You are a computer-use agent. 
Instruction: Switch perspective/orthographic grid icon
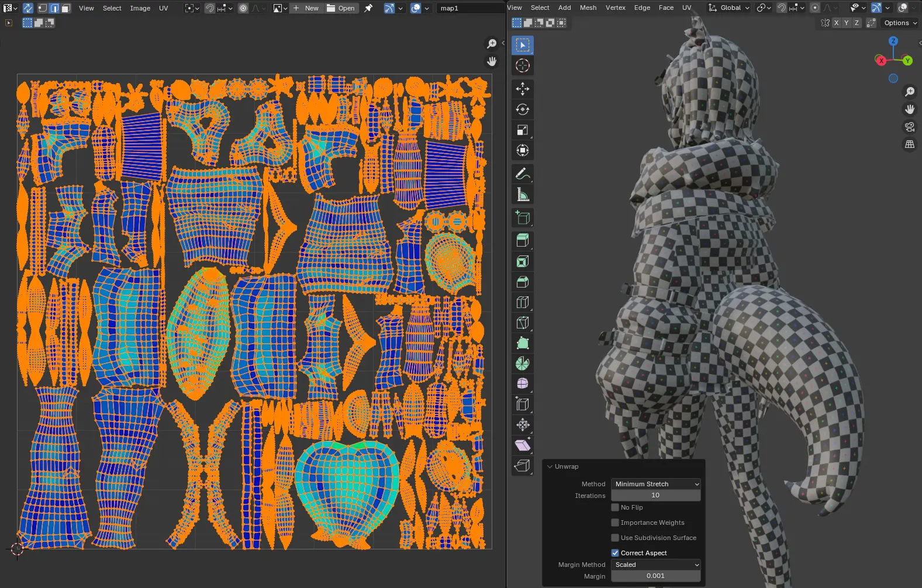coord(910,144)
